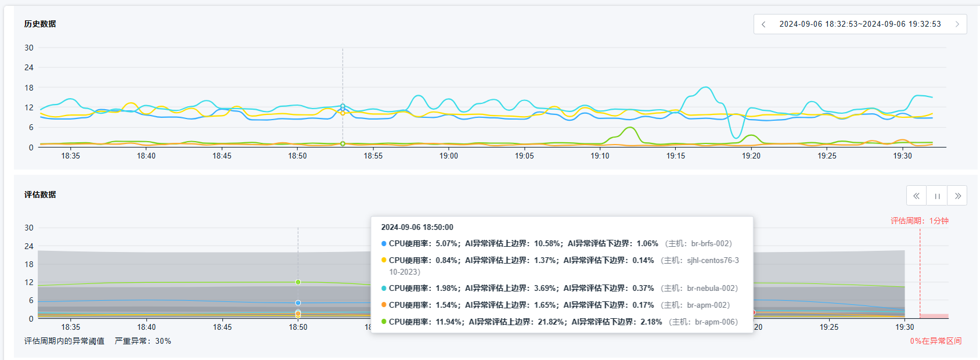Image resolution: width=980 pixels, height=360 pixels.
Task: Click the rewind double-chevron playback button
Action: click(916, 196)
